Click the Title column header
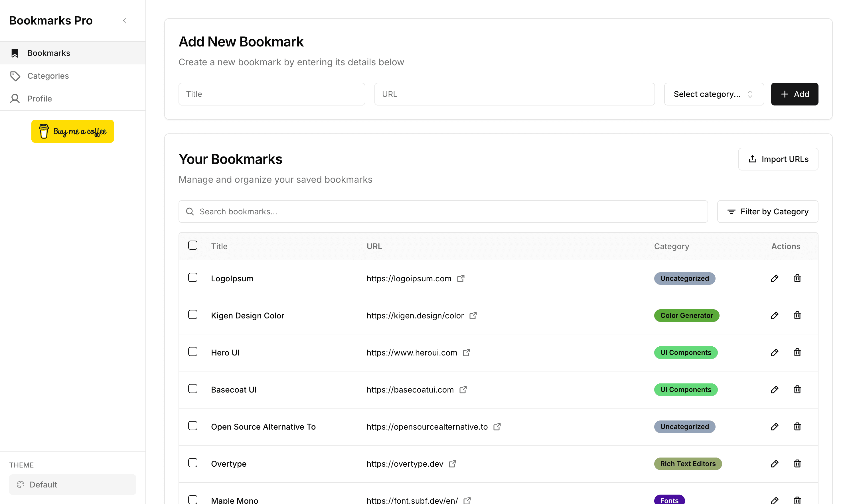Viewport: 851px width, 504px height. pyautogui.click(x=219, y=246)
